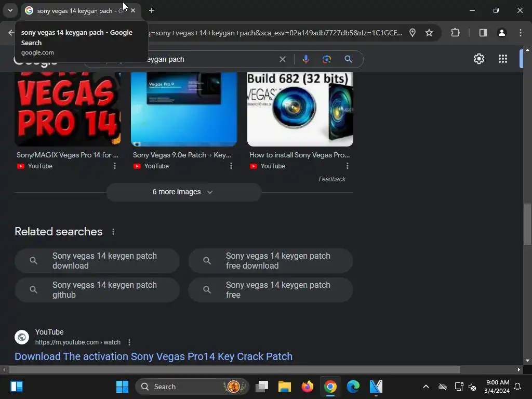Open Sony/MAGIX Vegas Pro 14 for... link
Screen dimensions: 532x399
pyautogui.click(x=68, y=155)
